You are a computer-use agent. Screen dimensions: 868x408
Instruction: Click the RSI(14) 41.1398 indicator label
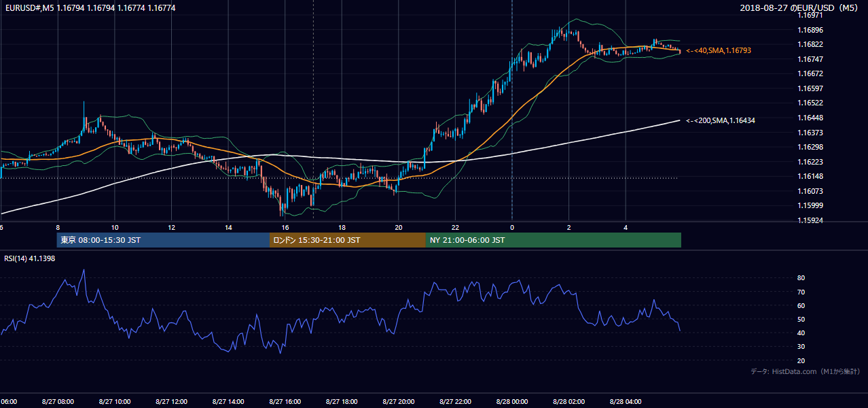point(30,259)
